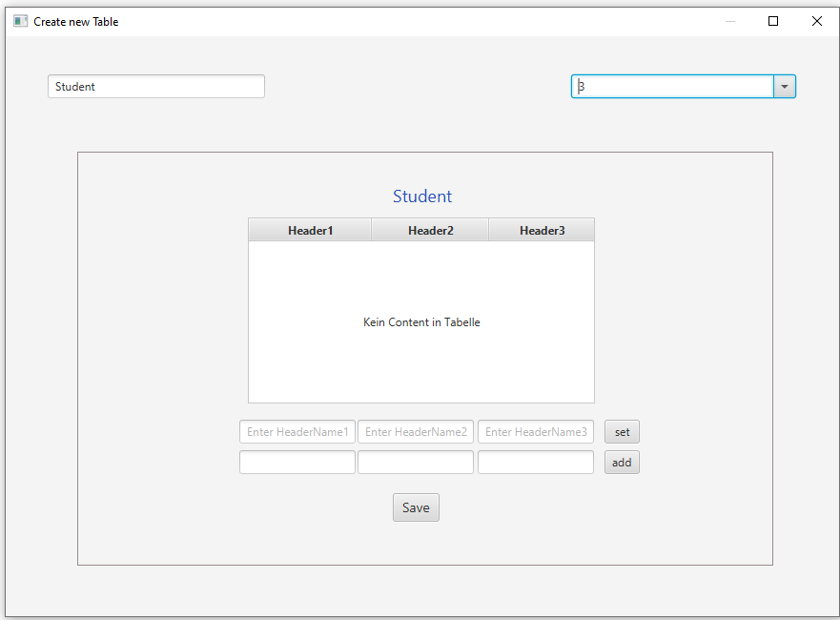Maximize the Create new Table window
This screenshot has height=620, width=840.
coord(772,20)
